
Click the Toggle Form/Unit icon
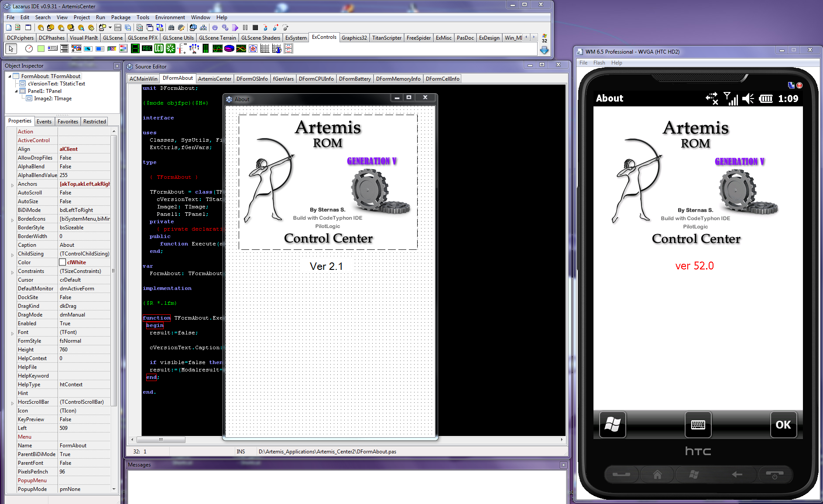tap(160, 27)
